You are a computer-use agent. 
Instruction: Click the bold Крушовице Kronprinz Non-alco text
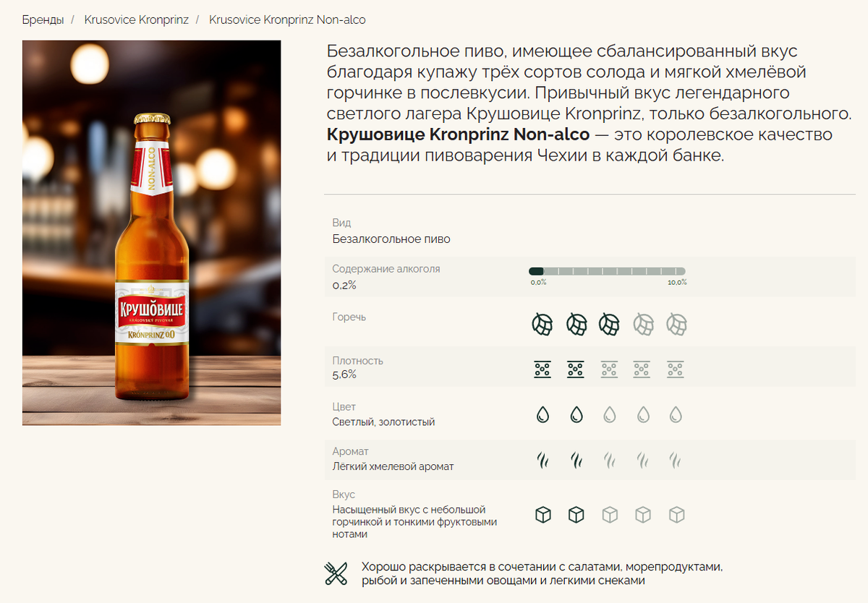tap(459, 134)
